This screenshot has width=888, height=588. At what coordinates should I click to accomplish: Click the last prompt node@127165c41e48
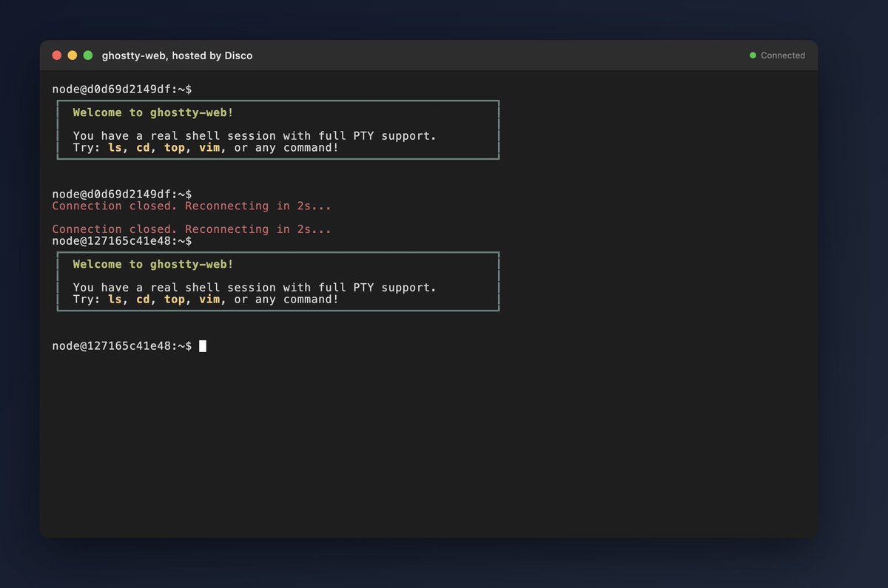[122, 346]
